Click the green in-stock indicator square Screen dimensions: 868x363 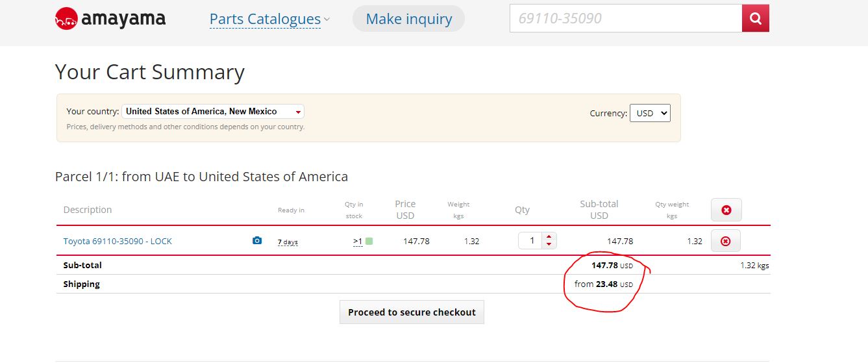369,241
